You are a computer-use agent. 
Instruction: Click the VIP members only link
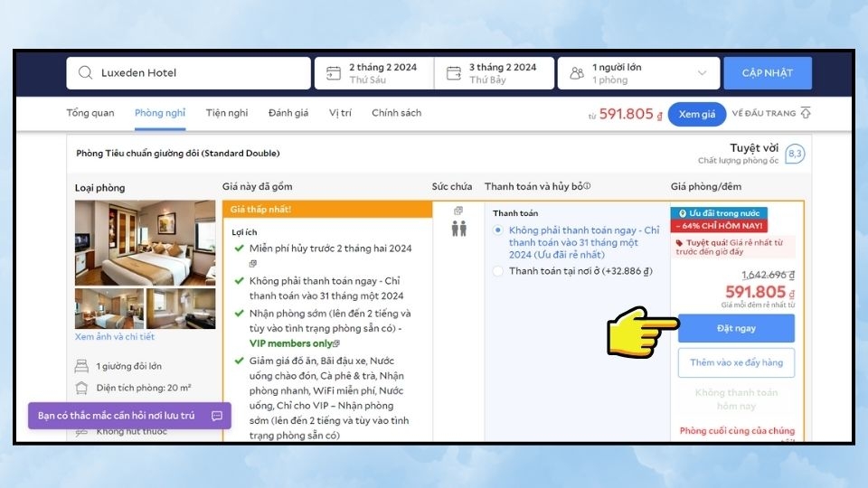pos(290,343)
